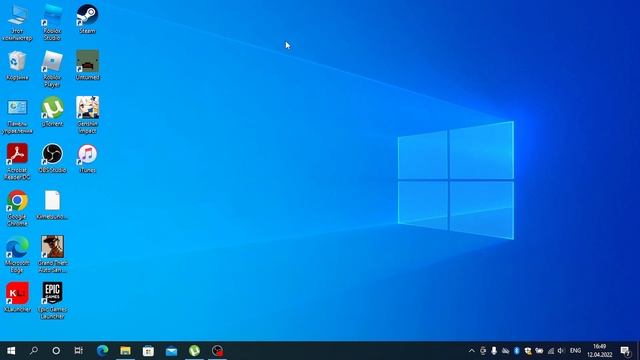The width and height of the screenshot is (640, 360).
Task: Open the Acrobat Reader DC shortcut
Action: tap(17, 162)
